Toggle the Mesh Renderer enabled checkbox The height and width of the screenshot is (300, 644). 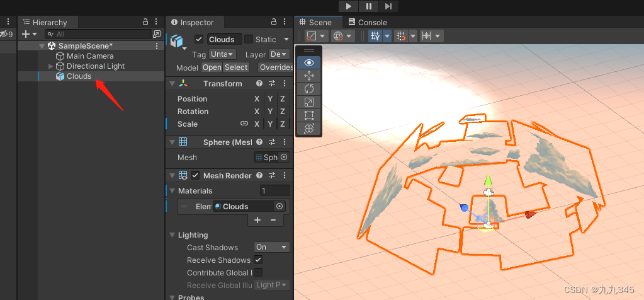click(x=195, y=175)
